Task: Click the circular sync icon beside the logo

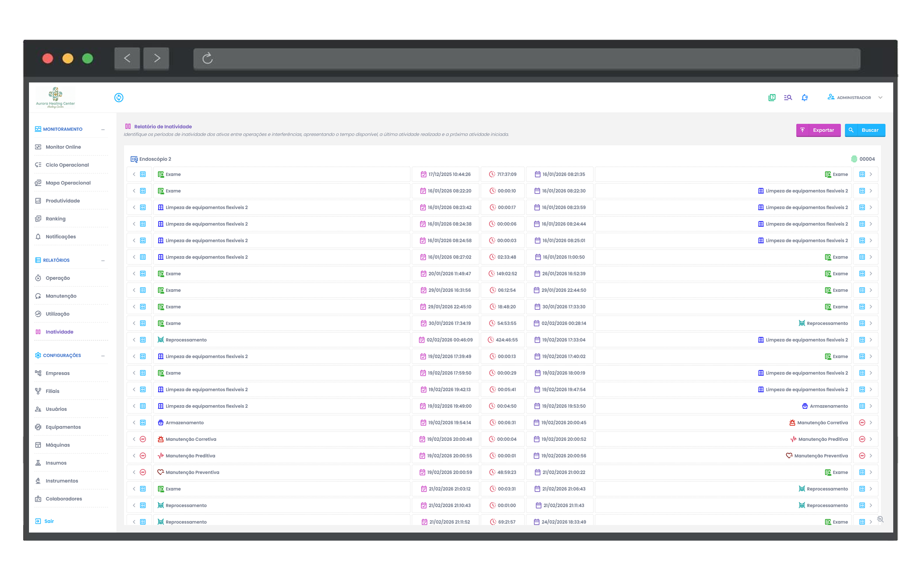Action: click(119, 97)
